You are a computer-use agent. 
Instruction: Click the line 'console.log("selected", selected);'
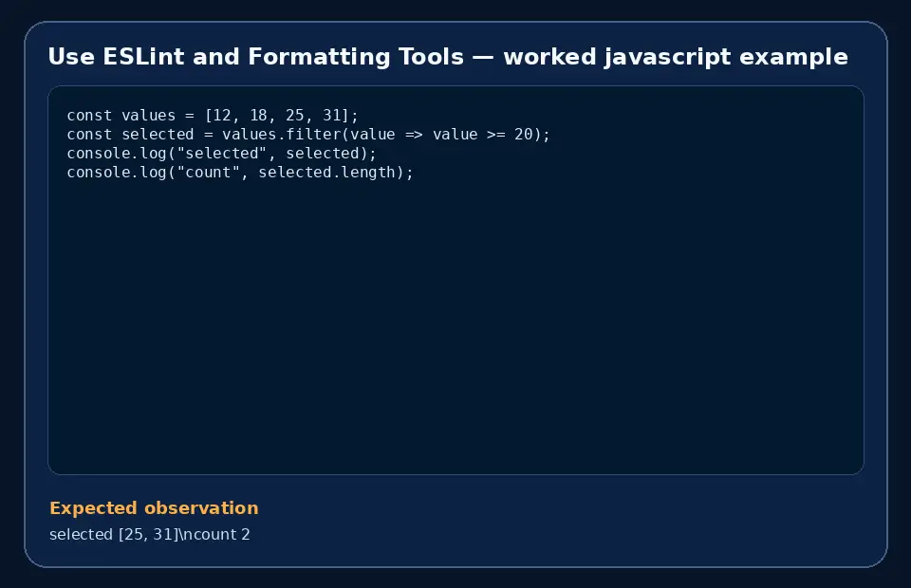coord(221,154)
